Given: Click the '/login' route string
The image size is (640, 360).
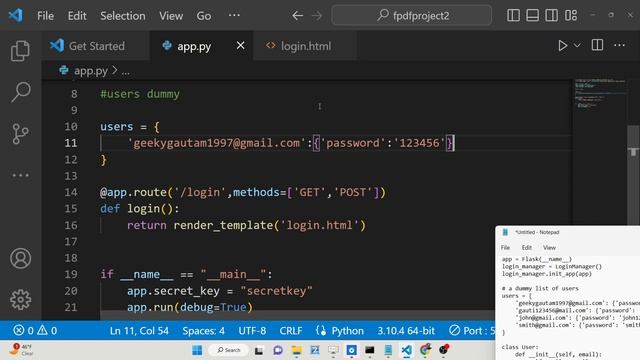Looking at the screenshot, I should [200, 192].
